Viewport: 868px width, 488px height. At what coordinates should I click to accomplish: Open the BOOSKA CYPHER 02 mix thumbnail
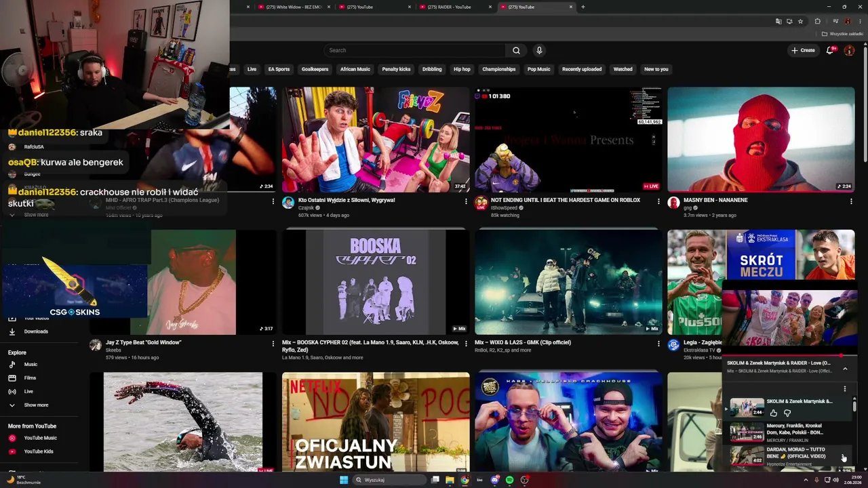click(376, 282)
